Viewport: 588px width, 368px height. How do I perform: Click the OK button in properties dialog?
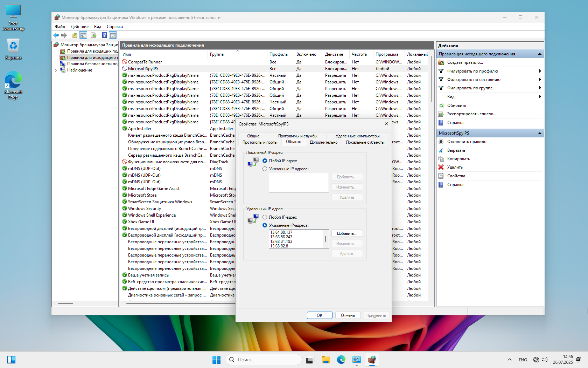coord(320,315)
